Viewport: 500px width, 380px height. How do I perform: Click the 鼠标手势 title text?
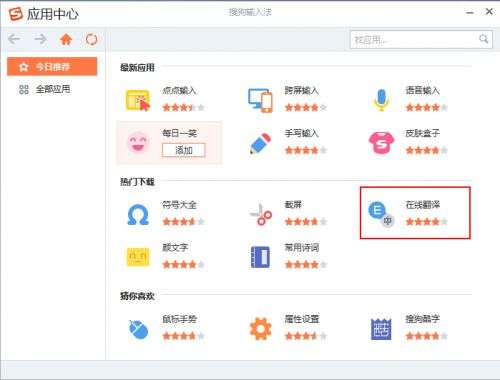179,319
